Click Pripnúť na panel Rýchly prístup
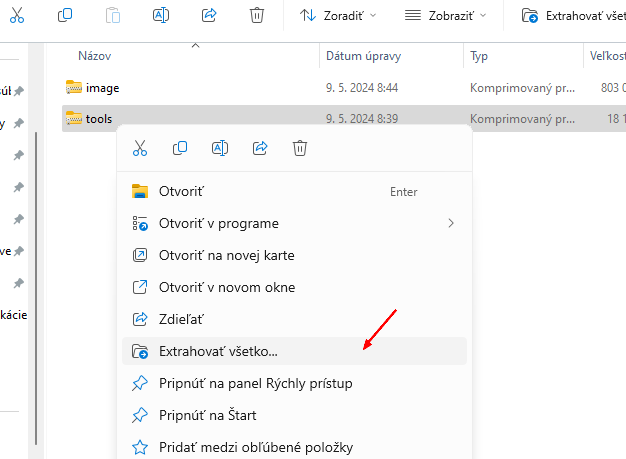The height and width of the screenshot is (459, 626). coord(255,383)
